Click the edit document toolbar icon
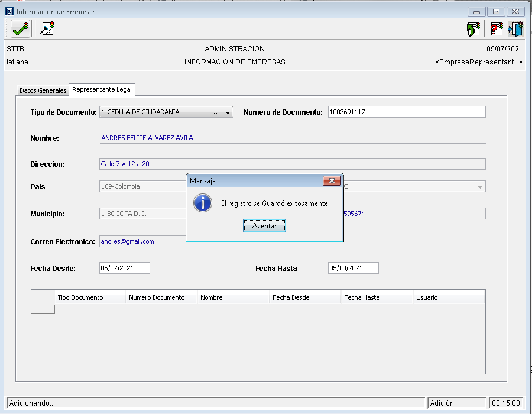 point(47,28)
